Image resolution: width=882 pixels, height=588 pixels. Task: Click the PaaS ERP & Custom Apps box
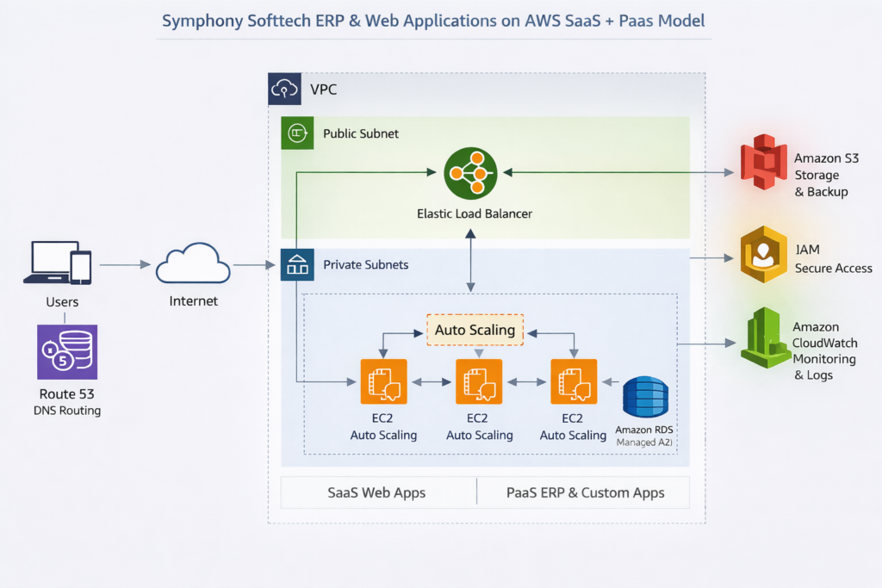584,492
